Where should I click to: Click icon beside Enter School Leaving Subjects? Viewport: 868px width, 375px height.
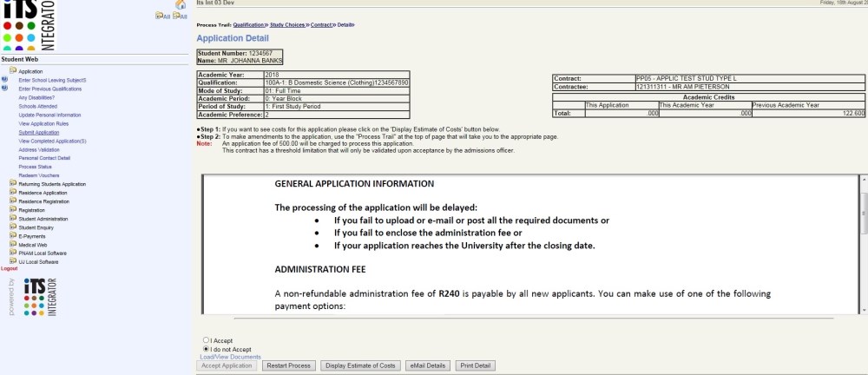click(4, 79)
